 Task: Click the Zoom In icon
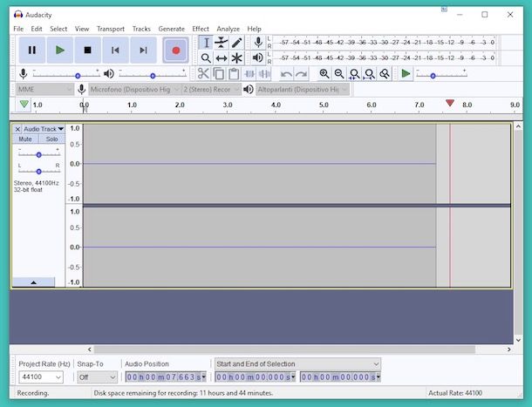[324, 73]
